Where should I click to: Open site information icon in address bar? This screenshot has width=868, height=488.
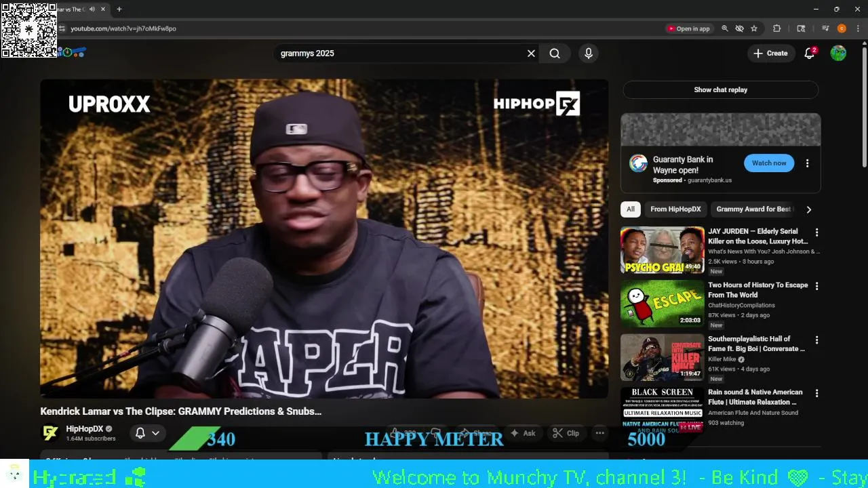coord(62,28)
